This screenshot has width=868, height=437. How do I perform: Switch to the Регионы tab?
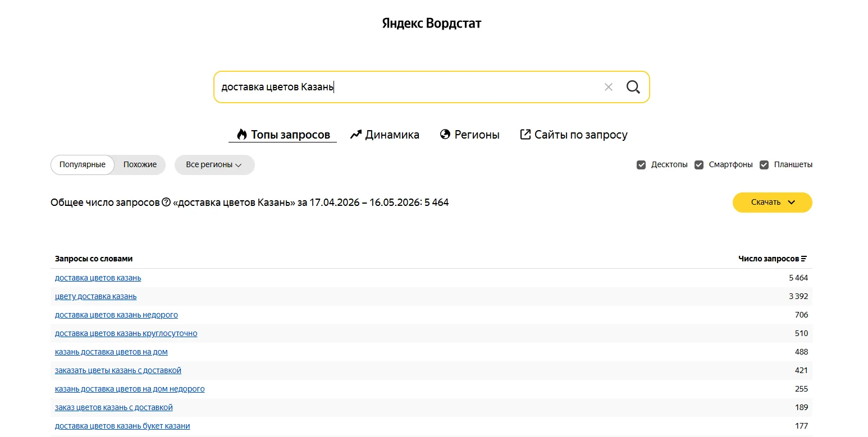tap(470, 135)
